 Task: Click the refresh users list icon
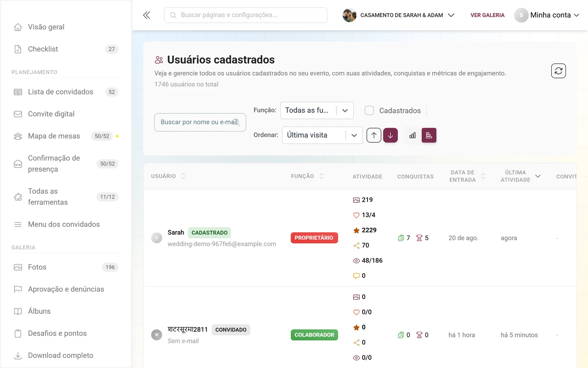click(558, 71)
